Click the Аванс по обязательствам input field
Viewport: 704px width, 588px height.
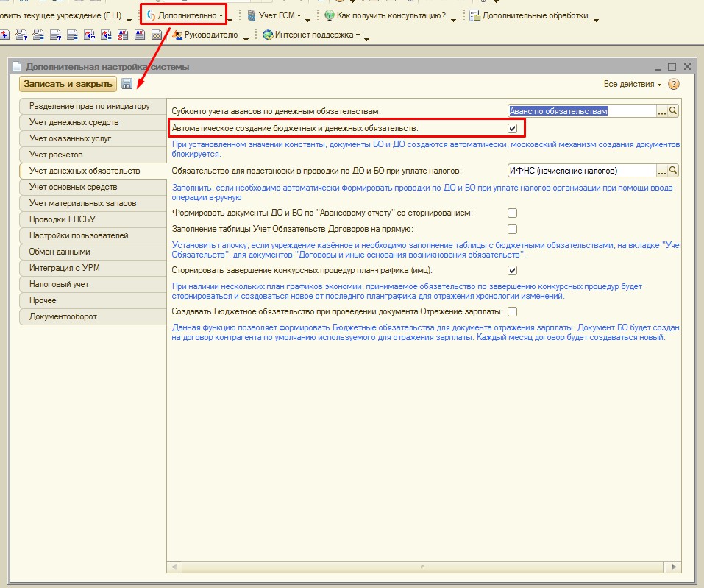[581, 111]
